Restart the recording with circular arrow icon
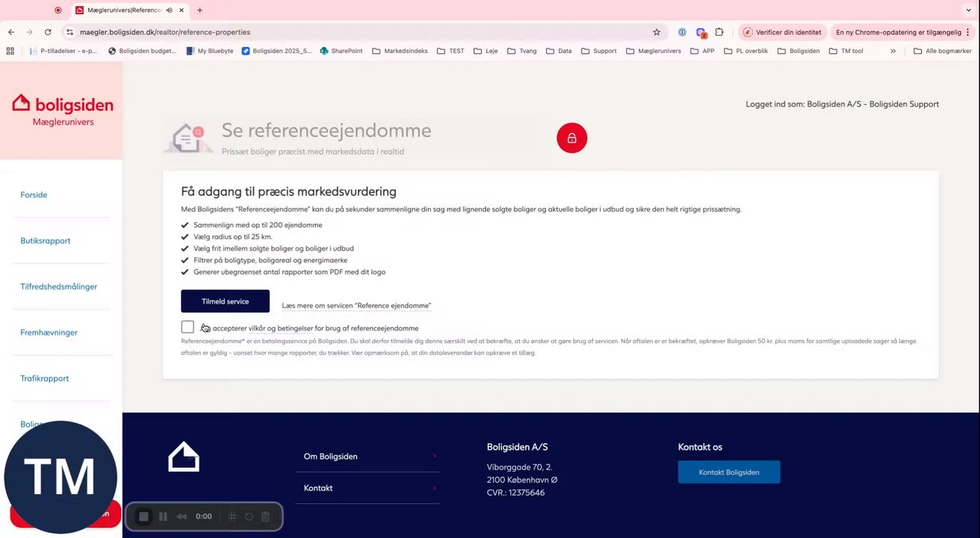The height and width of the screenshot is (538, 980). point(249,516)
